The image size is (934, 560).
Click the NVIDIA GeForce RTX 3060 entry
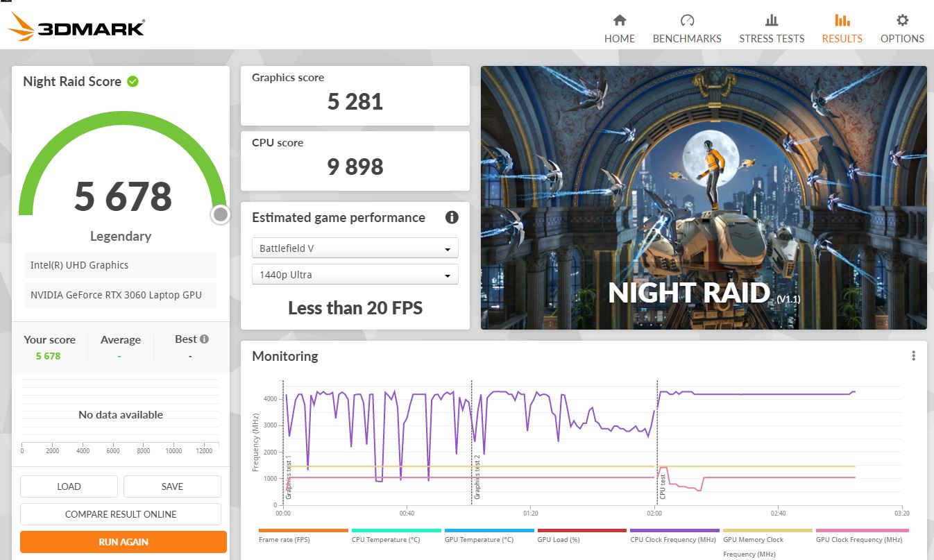pyautogui.click(x=121, y=295)
